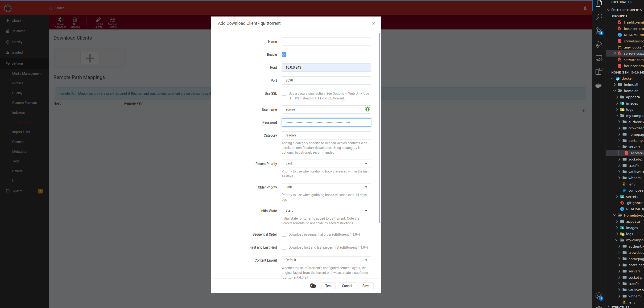The image size is (644, 308).
Task: Open VS Code Extensions icon
Action: (x=599, y=71)
